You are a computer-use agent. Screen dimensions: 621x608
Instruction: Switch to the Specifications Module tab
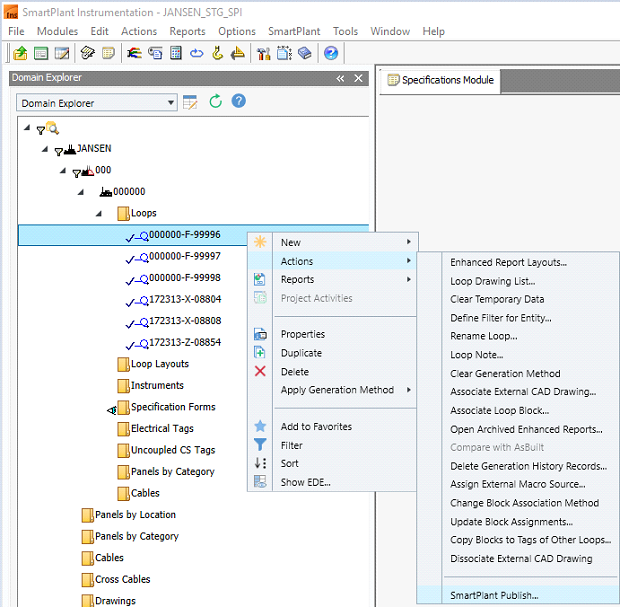pos(447,80)
